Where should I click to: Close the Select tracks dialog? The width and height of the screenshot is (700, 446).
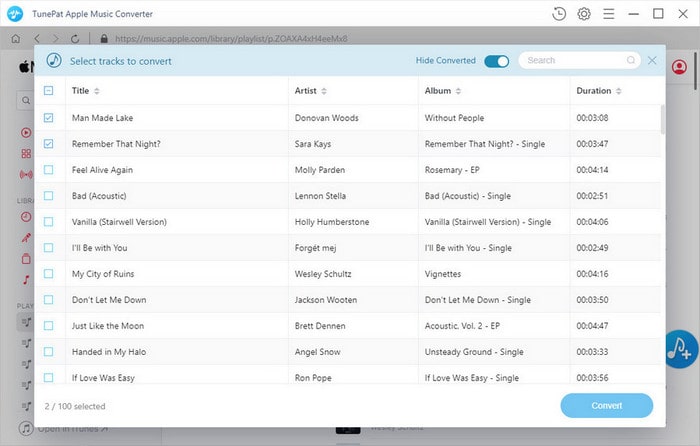652,60
